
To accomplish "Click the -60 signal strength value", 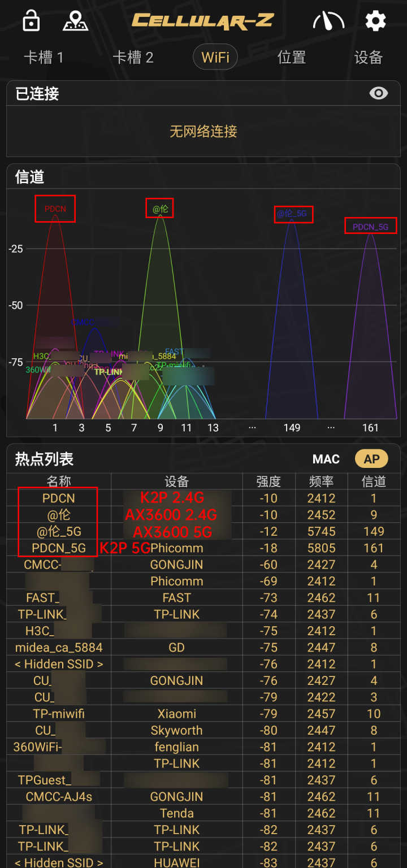I will click(269, 565).
